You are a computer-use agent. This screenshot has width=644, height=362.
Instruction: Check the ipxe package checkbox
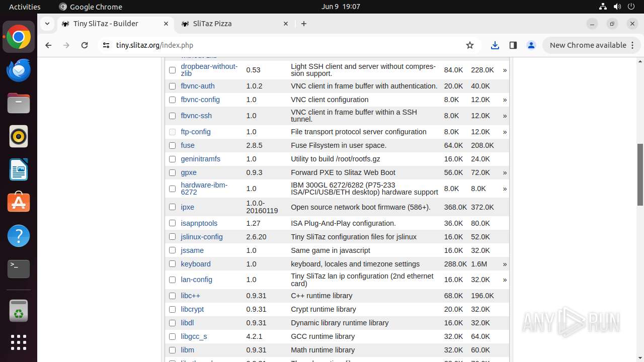(172, 207)
